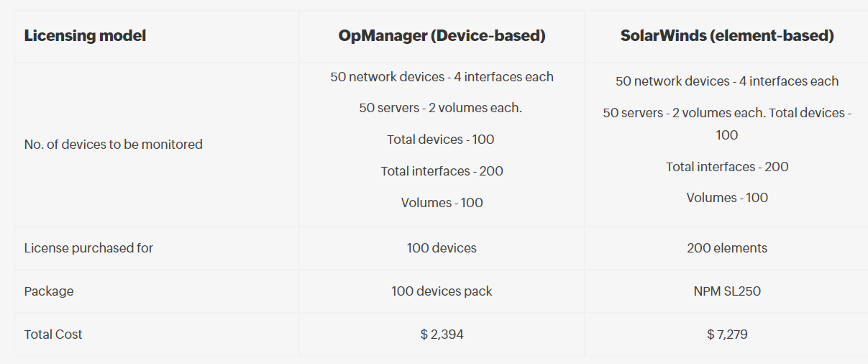Click '50 servers - 2 volumes each.' under OpManager
This screenshot has height=364, width=868.
[441, 108]
